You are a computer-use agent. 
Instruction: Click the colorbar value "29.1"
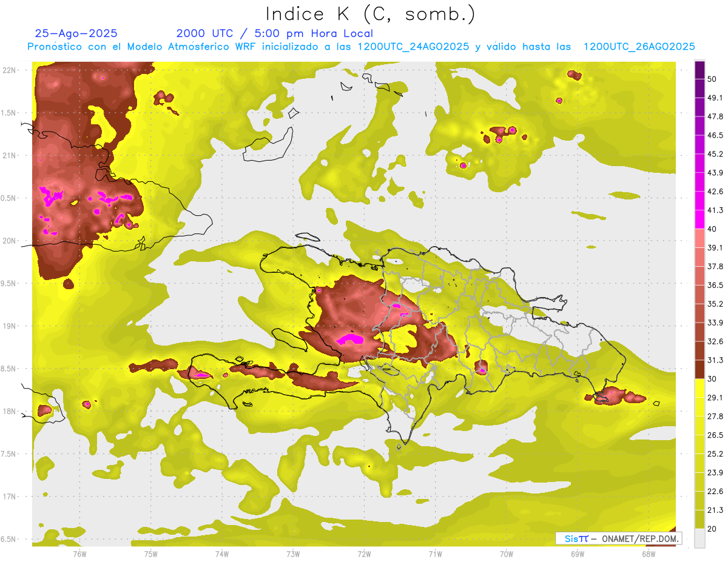click(x=715, y=398)
